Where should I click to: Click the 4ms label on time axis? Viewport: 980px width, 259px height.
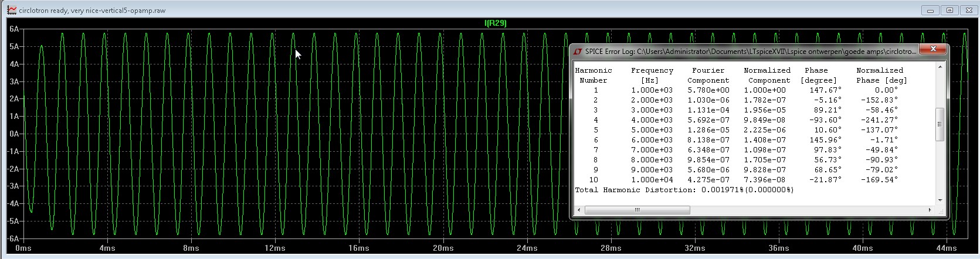pos(107,248)
